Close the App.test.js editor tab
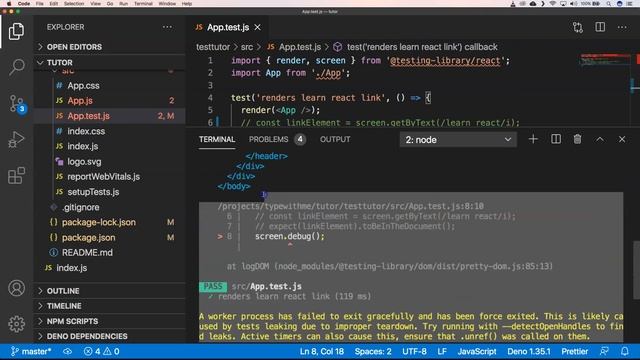This screenshot has width=640, height=360. tap(258, 27)
